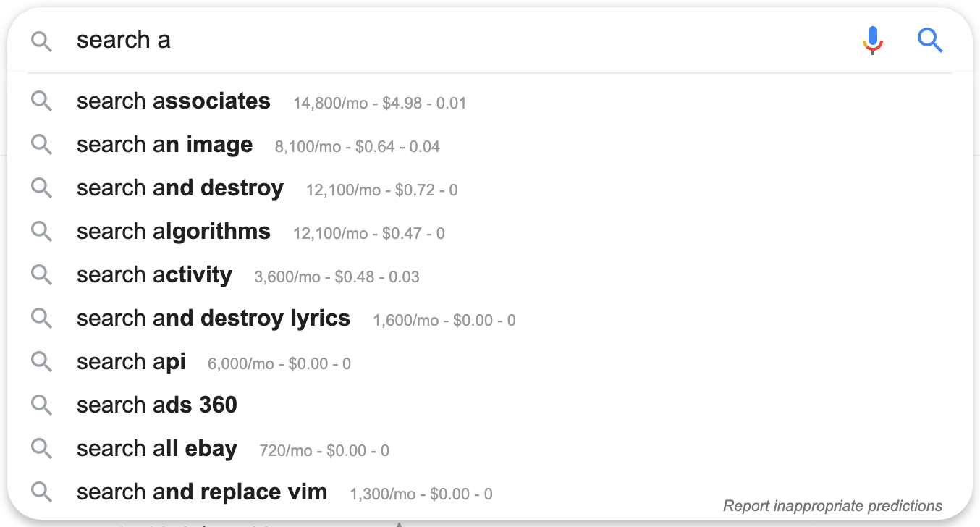980x527 pixels.
Task: Open Report inappropriate predictions link
Action: tap(833, 506)
